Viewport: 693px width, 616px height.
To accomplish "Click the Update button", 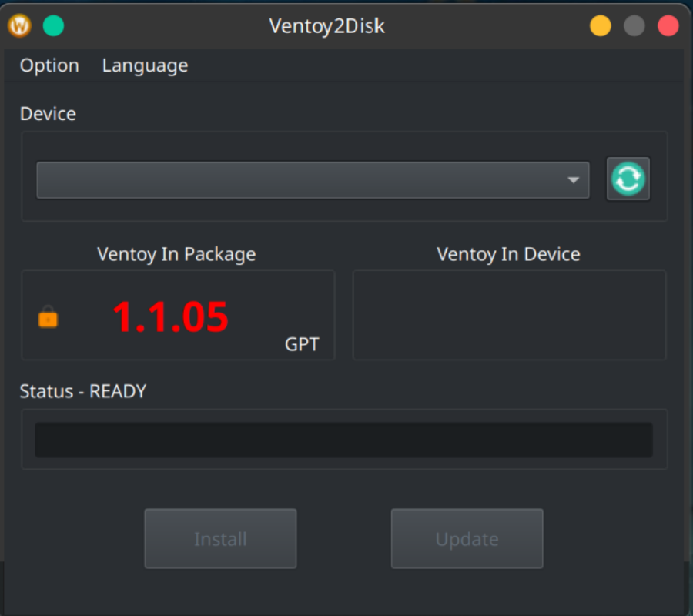I will click(467, 538).
